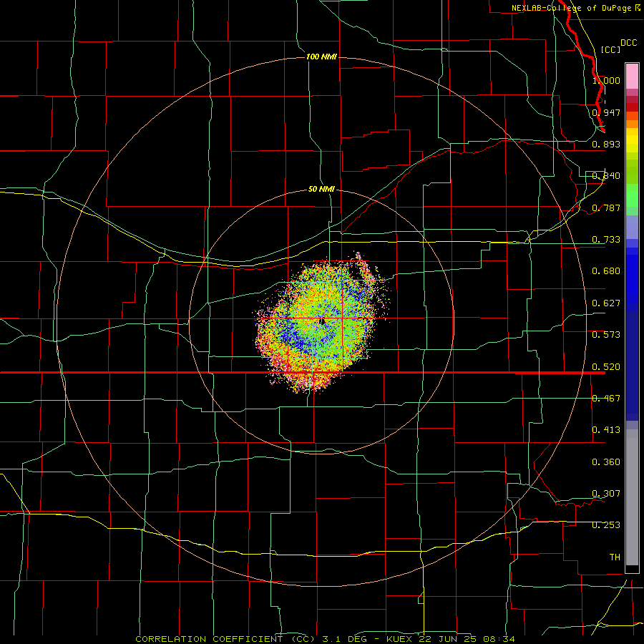The height and width of the screenshot is (644, 644).
Task: Click the 0.360 color scale value
Action: 606,462
